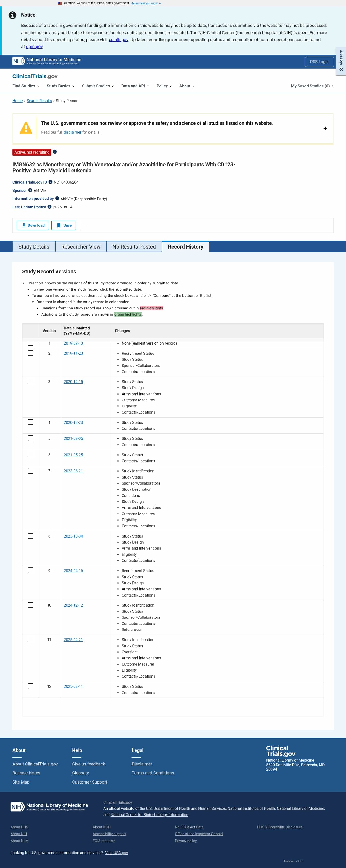Open the Find Studies dropdown
346x868 pixels.
(x=25, y=86)
